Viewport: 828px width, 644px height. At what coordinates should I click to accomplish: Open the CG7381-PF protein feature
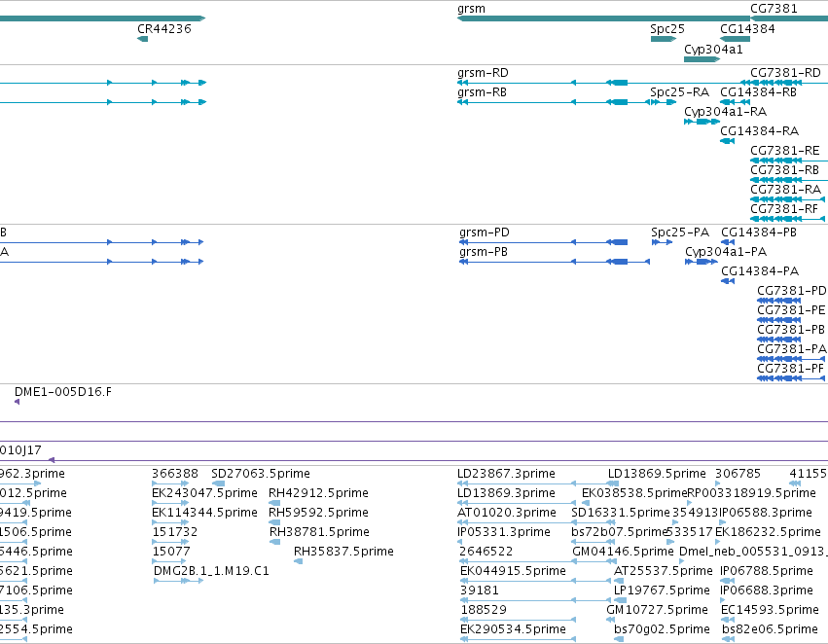coord(791,378)
